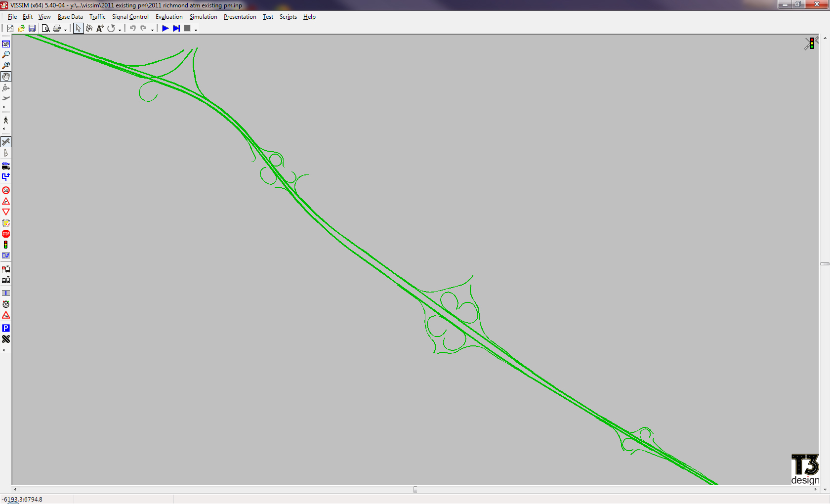Expand the undo toolbar options arrow
This screenshot has width=830, height=504.
(x=152, y=30)
